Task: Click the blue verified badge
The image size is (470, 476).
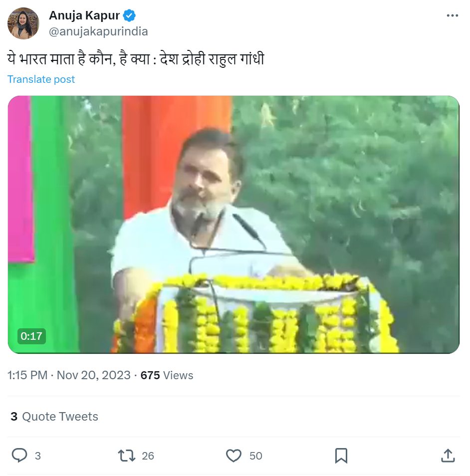Action: (129, 15)
